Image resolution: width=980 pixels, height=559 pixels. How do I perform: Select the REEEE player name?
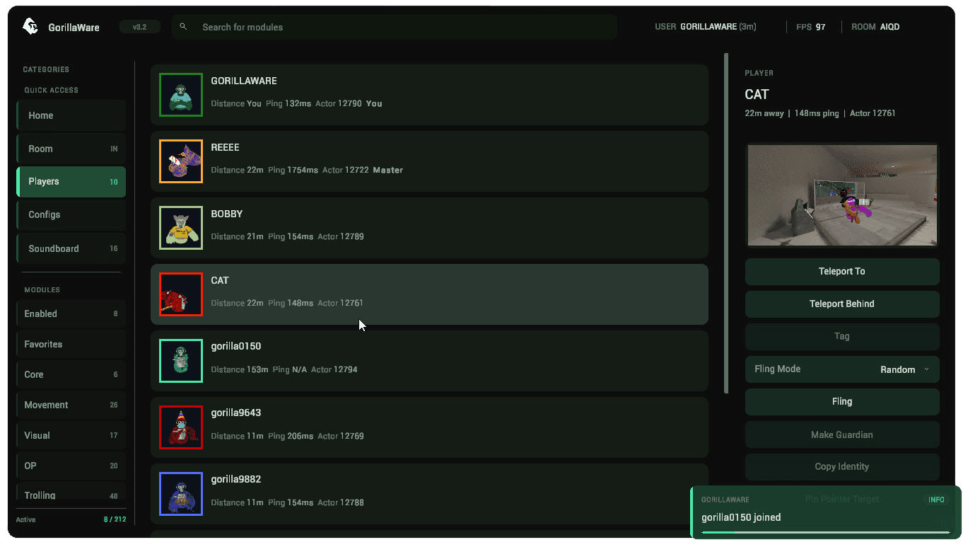(x=225, y=147)
